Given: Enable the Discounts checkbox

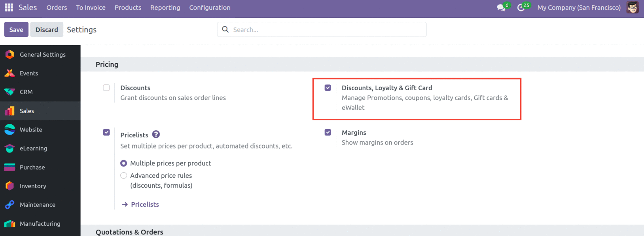Looking at the screenshot, I should pos(106,88).
